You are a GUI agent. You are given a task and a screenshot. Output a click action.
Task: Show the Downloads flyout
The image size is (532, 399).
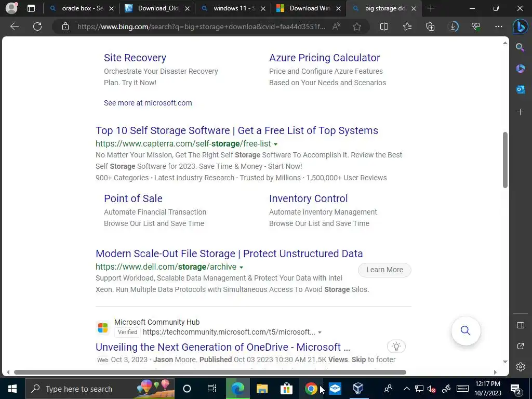click(x=453, y=26)
